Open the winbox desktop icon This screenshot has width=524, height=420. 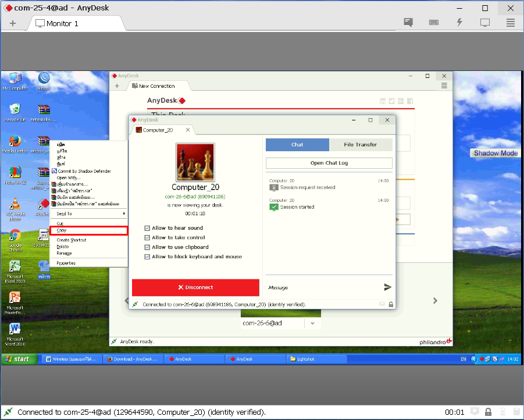44,81
